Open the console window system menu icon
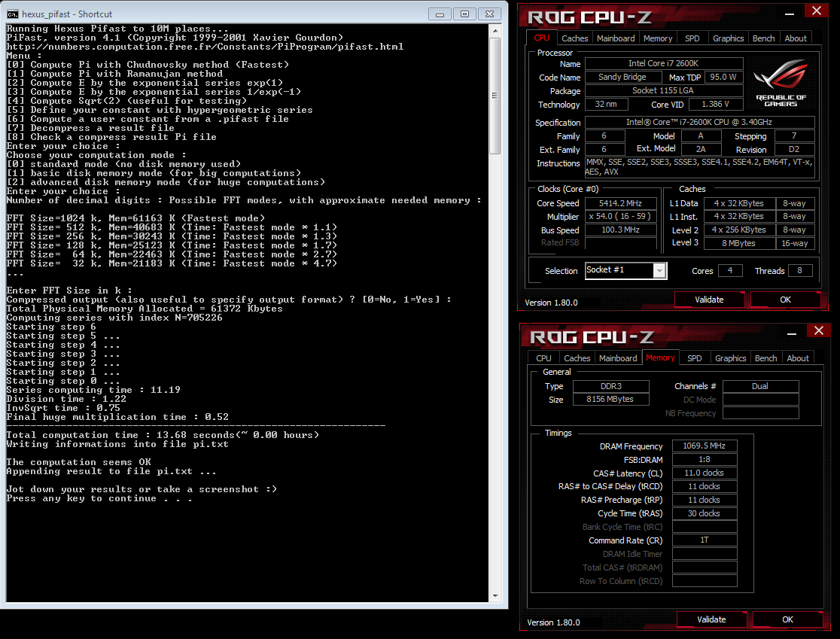This screenshot has width=840, height=639. (12, 14)
